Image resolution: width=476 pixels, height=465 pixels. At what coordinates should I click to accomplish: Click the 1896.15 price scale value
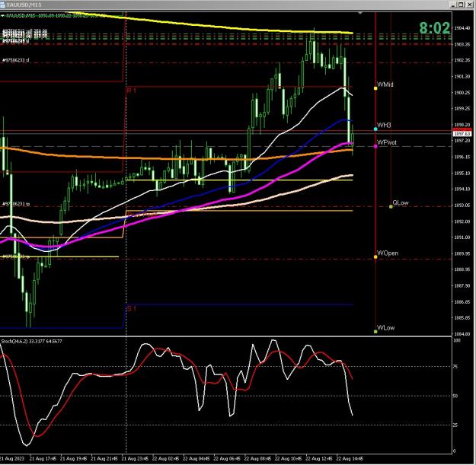point(462,157)
